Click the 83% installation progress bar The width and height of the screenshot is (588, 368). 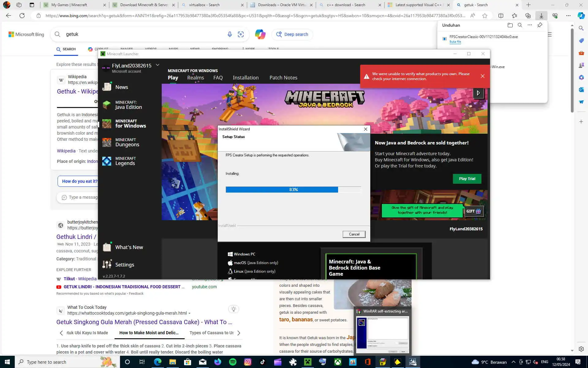pyautogui.click(x=293, y=190)
